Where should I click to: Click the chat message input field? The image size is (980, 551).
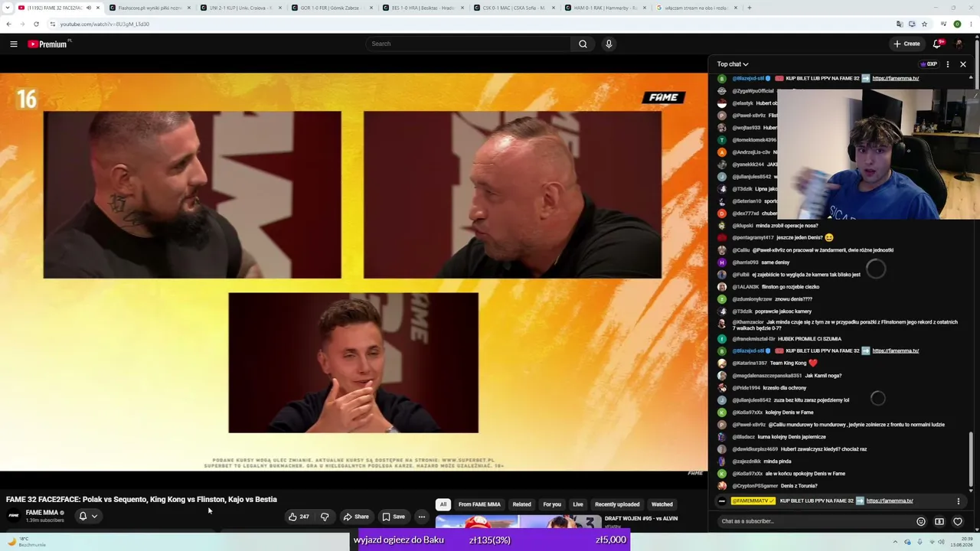(814, 521)
